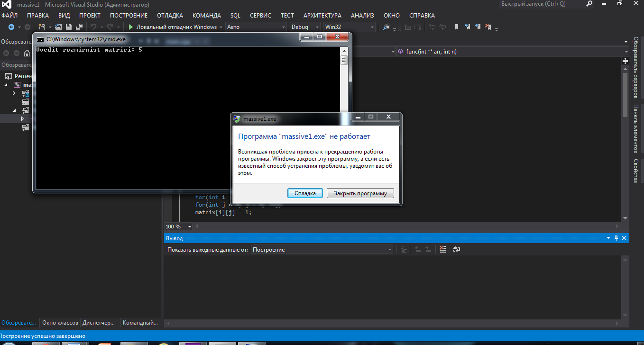Clear all bookmarks with red X icon
644x345 pixels.
(x=488, y=27)
